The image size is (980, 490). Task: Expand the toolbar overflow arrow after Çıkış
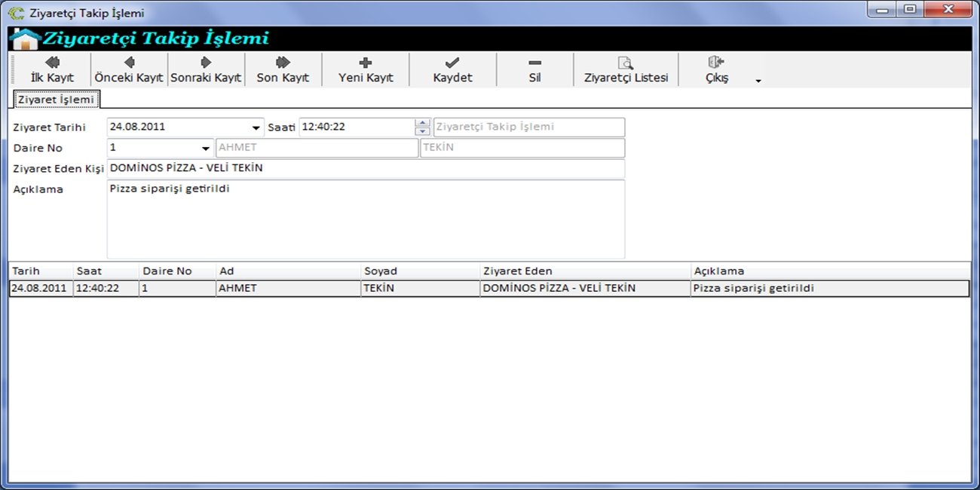pyautogui.click(x=758, y=81)
